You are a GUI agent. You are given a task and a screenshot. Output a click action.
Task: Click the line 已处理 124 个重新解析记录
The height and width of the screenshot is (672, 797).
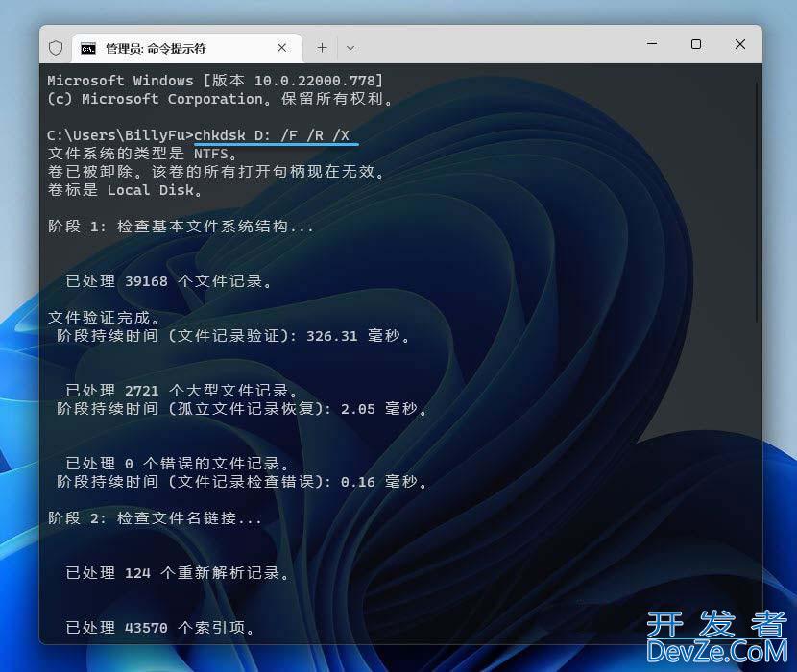(x=178, y=573)
